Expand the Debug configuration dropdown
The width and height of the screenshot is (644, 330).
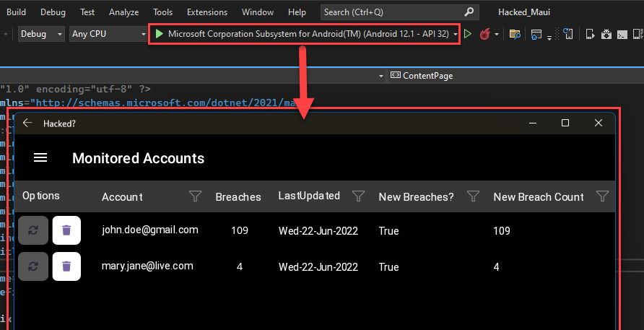point(59,35)
